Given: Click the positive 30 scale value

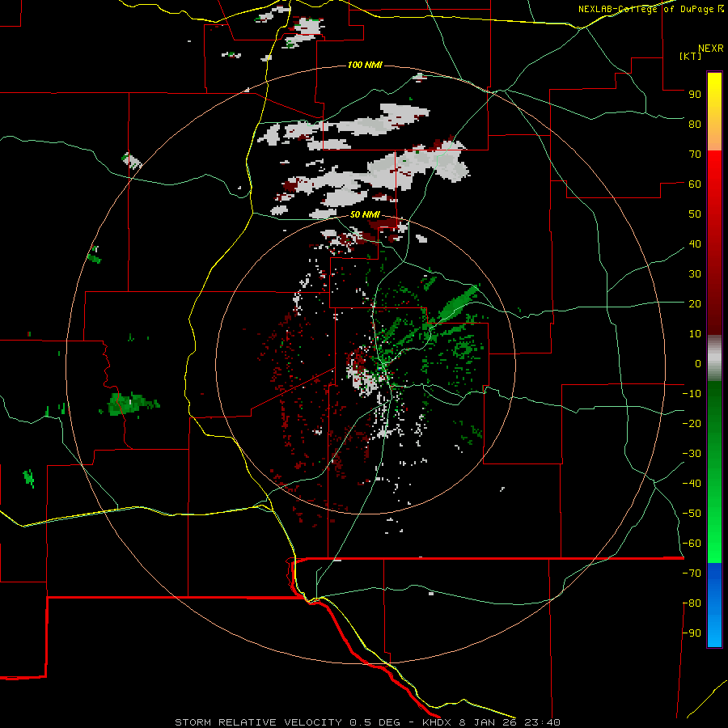Looking at the screenshot, I should click(x=695, y=274).
